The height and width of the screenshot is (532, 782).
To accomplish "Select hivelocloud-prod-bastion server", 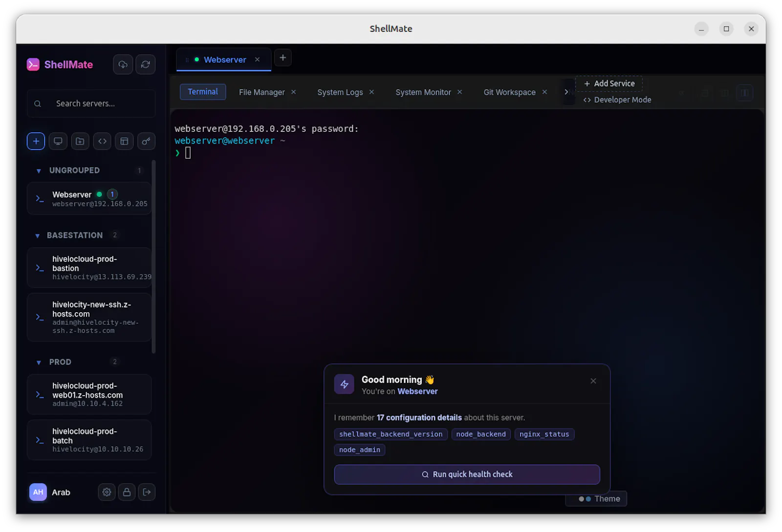I will coord(89,268).
